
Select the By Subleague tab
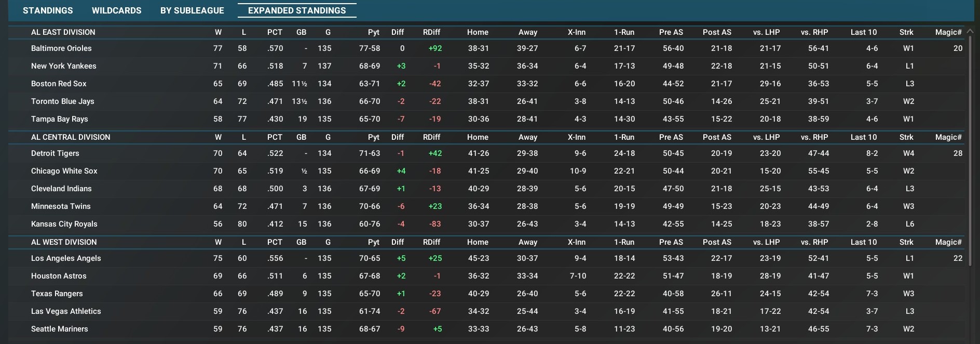point(192,10)
